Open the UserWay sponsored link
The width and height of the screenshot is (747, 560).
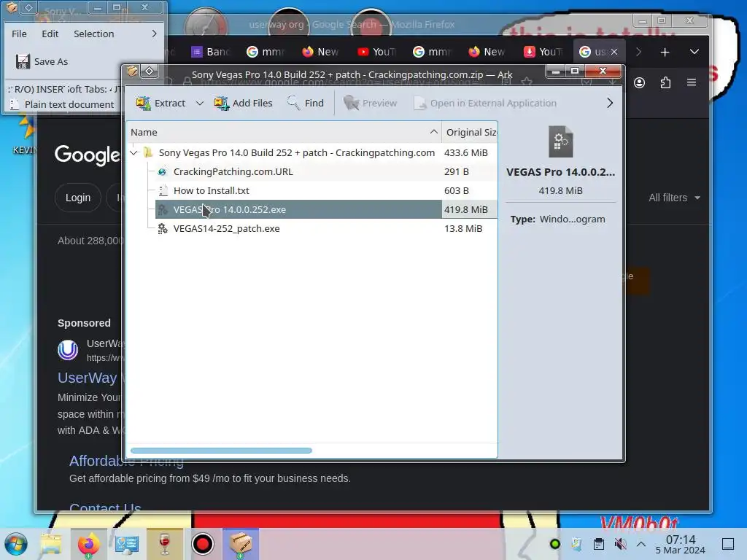pyautogui.click(x=88, y=377)
